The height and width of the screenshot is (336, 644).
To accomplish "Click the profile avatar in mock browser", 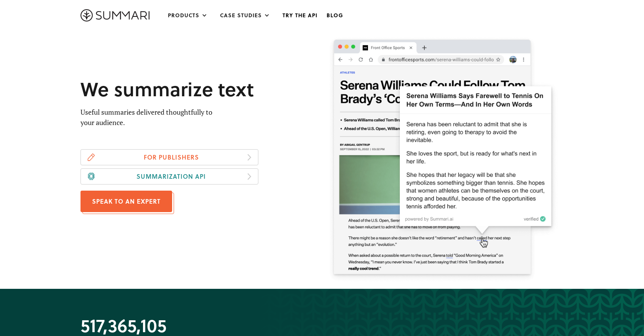I will click(x=513, y=59).
